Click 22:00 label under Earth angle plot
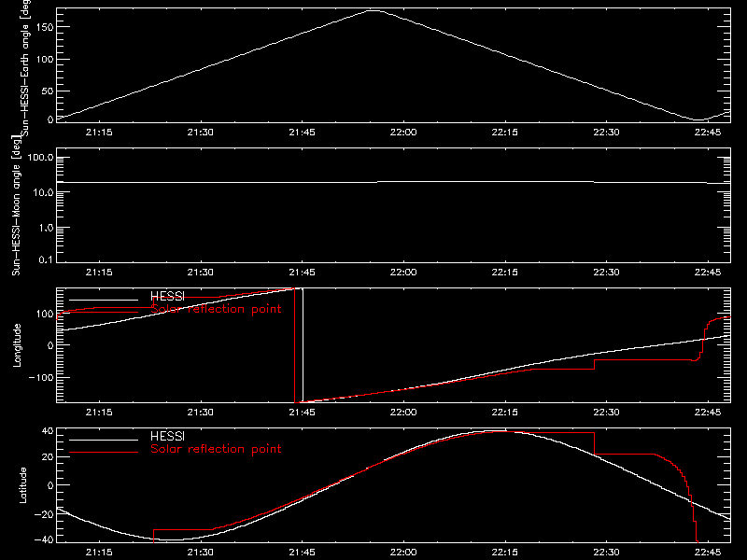The image size is (747, 560). [403, 133]
